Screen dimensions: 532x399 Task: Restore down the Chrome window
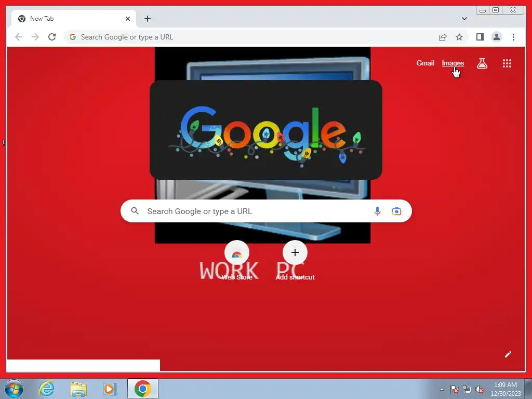coord(496,10)
